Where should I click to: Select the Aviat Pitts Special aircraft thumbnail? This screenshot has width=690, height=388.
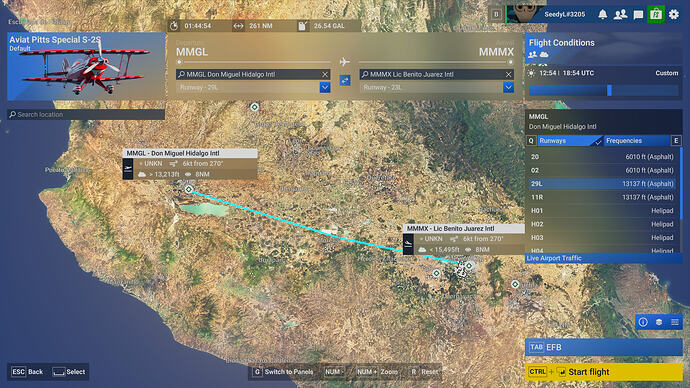(x=86, y=66)
